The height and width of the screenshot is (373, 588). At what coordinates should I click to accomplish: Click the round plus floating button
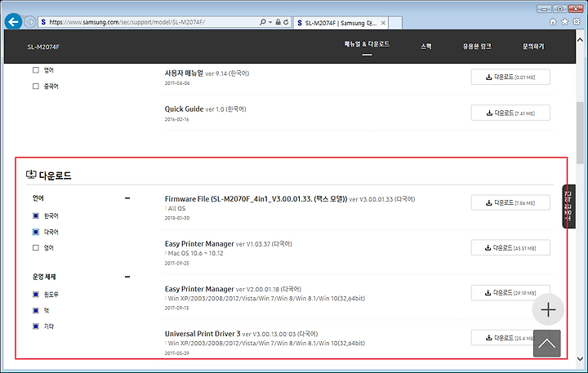click(548, 309)
